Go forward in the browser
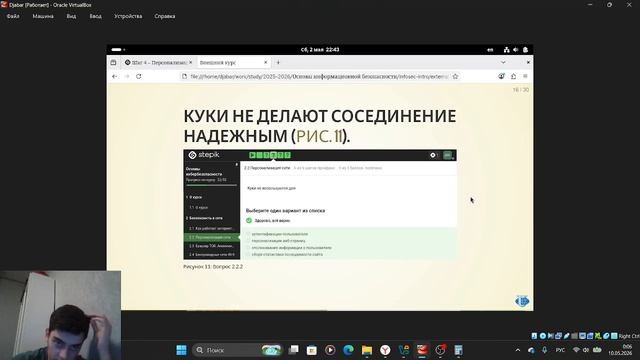 tap(127, 76)
